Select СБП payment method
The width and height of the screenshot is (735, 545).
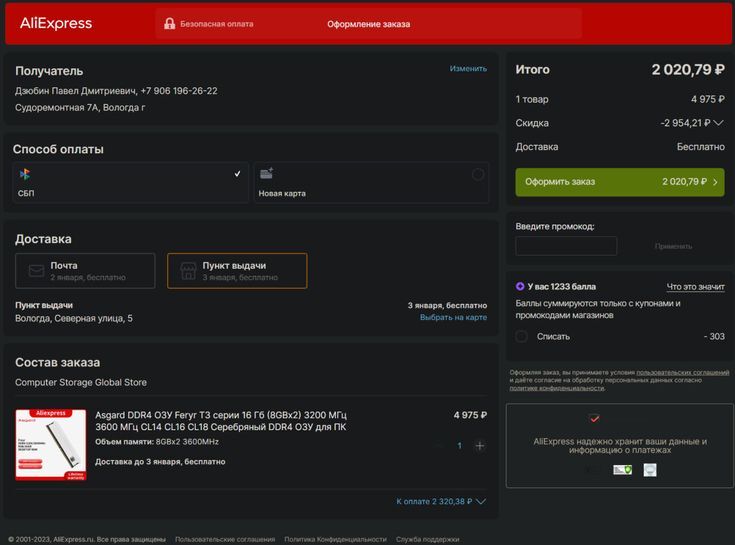[x=130, y=183]
